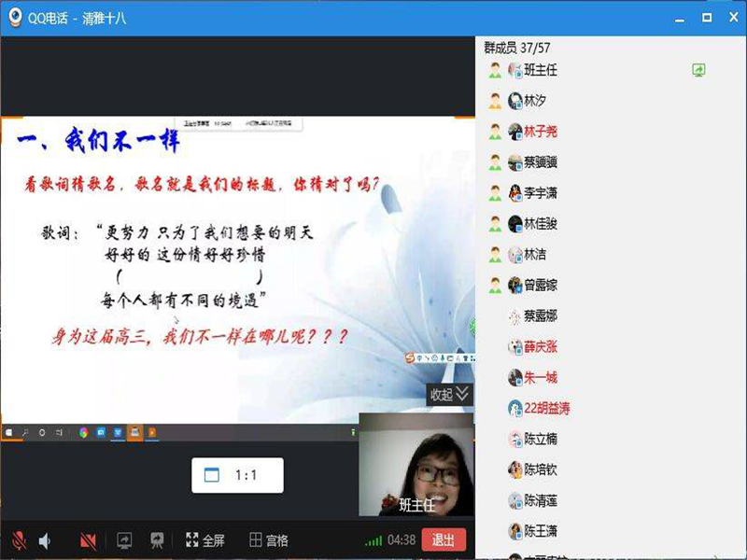The height and width of the screenshot is (560, 747).
Task: Click the person status icon beside 蔡骥骥
Action: pos(495,162)
